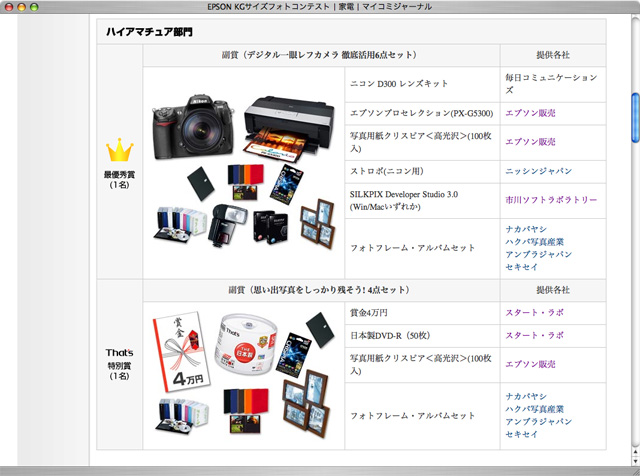
Task: Open スタート・ラボ link in 日本製DVD-R row
Action: tap(534, 336)
